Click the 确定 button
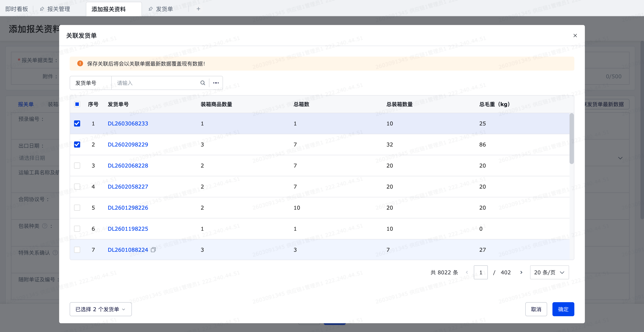 pyautogui.click(x=563, y=309)
